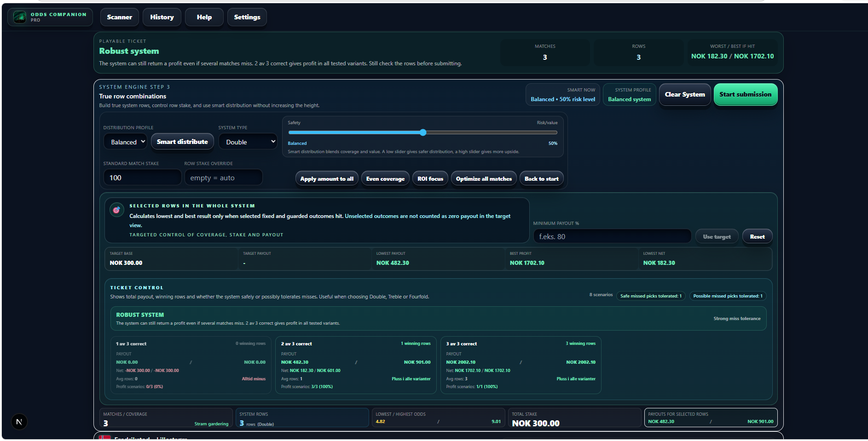Click Optimize all matches
The image size is (868, 441).
(484, 179)
